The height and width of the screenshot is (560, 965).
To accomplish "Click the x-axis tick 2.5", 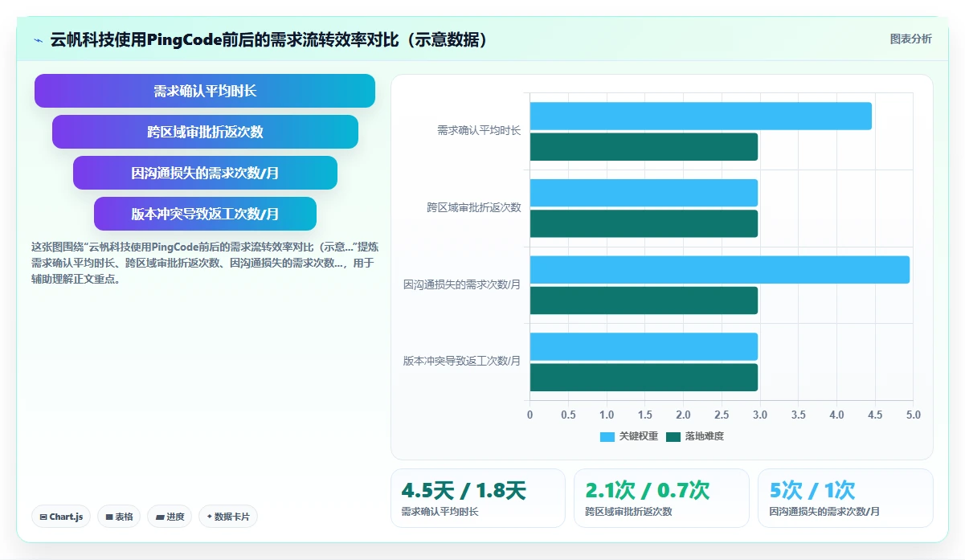I will 722,415.
